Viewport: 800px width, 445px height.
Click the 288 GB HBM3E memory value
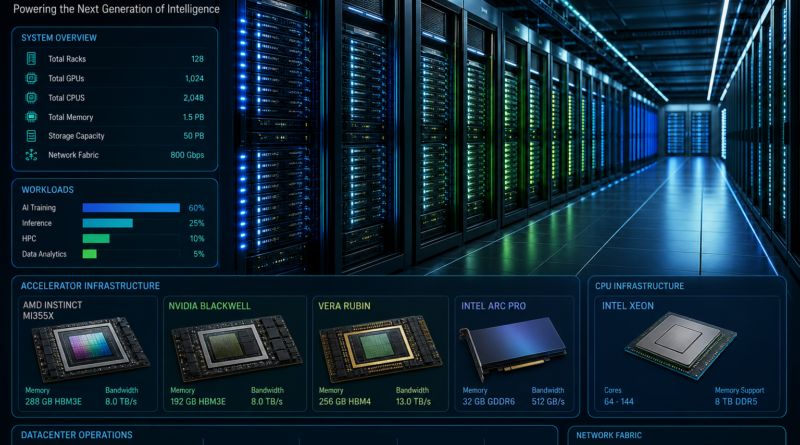[54, 402]
